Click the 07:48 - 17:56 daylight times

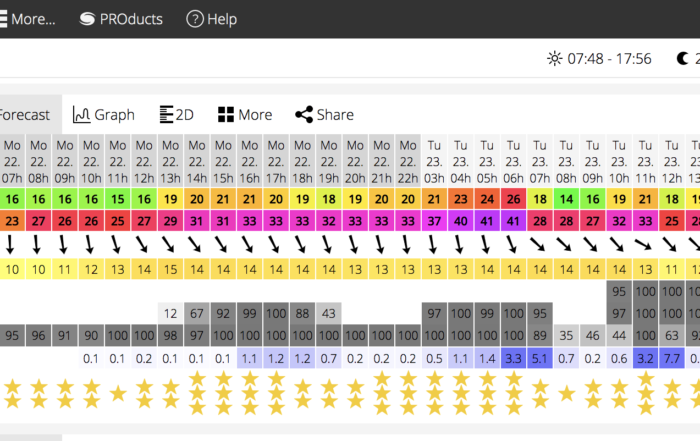pos(609,58)
